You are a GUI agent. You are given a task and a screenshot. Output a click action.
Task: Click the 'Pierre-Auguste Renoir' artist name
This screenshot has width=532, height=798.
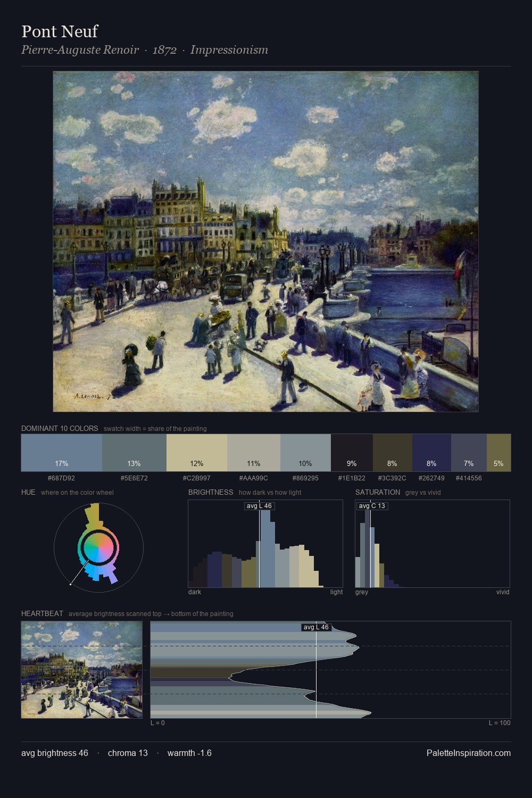(x=80, y=50)
